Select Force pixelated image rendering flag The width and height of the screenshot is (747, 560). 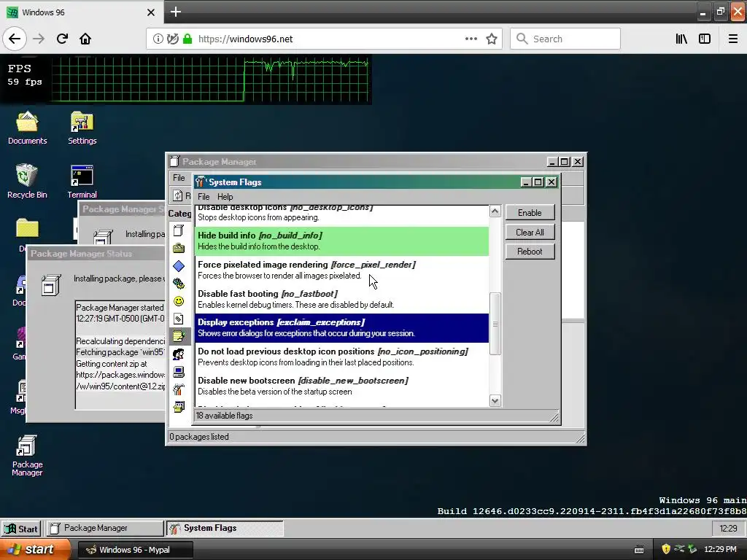click(x=342, y=270)
